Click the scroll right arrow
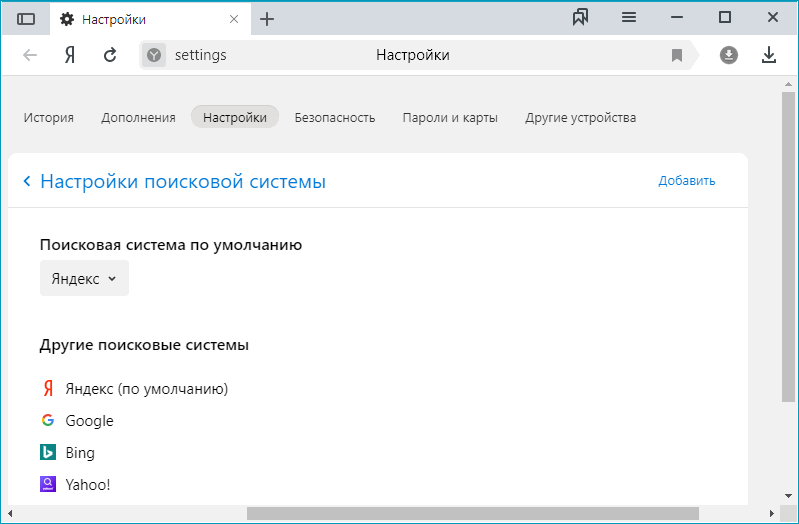The height and width of the screenshot is (524, 799). tap(772, 513)
